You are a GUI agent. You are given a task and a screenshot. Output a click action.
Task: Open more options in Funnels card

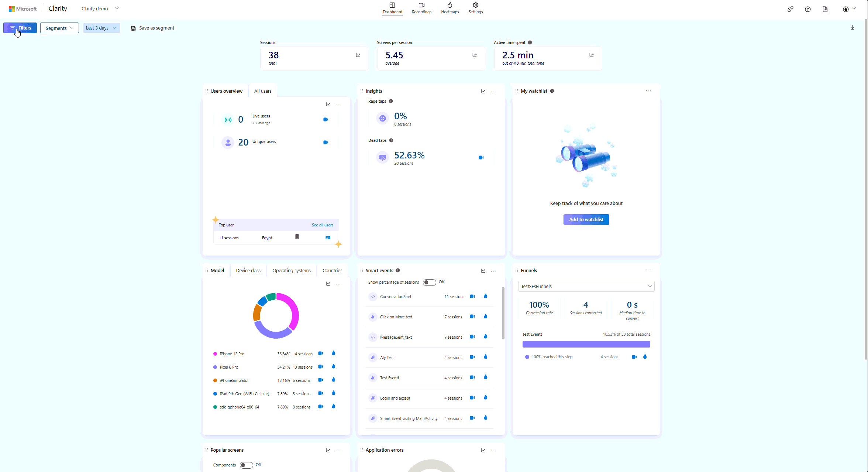648,270
